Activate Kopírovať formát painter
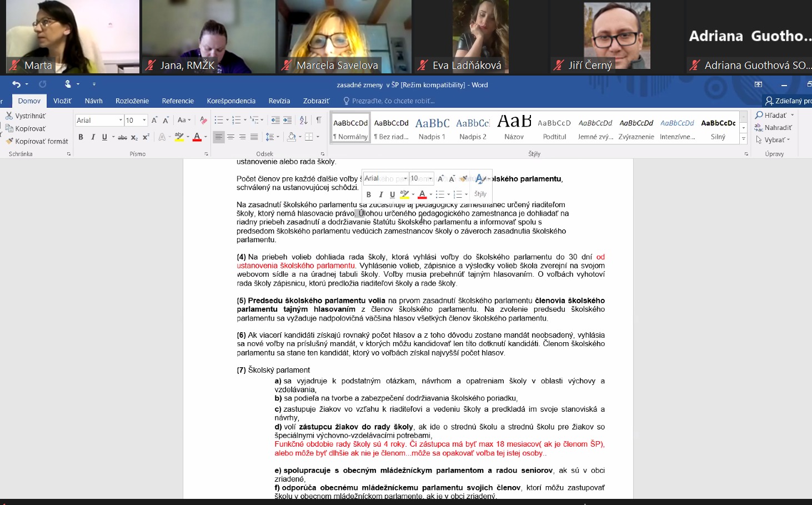Viewport: 812px width, 505px height. point(37,141)
